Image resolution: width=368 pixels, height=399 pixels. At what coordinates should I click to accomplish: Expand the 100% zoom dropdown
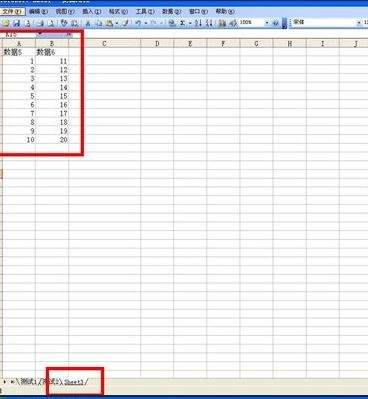tap(267, 23)
